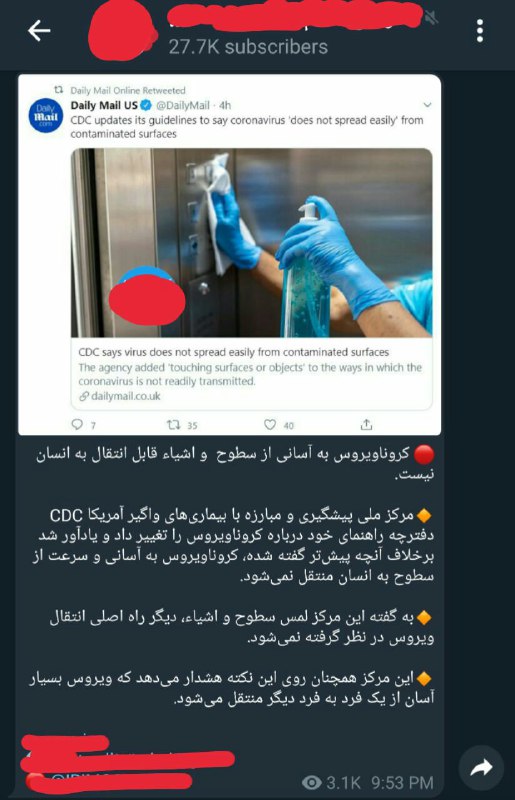
Task: Tap the back arrow in header
Action: tap(39, 31)
